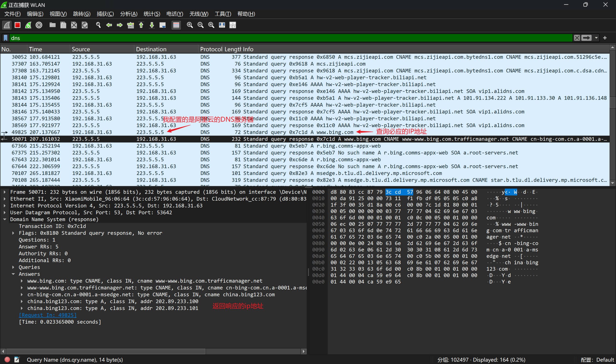616x364 pixels.
Task: Open capture options gear icon
Action: (39, 25)
